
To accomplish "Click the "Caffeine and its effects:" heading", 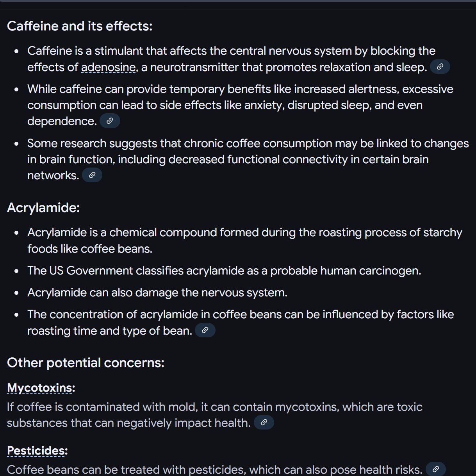I will [80, 26].
